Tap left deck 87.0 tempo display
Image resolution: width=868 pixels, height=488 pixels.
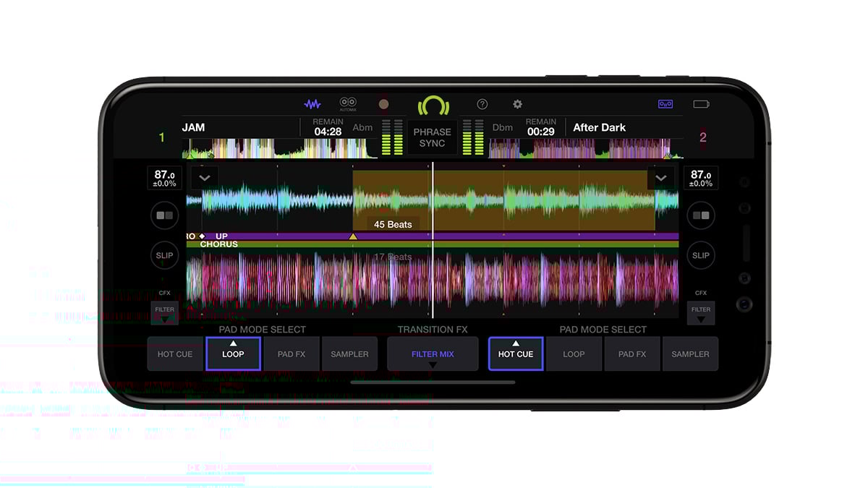(x=164, y=178)
